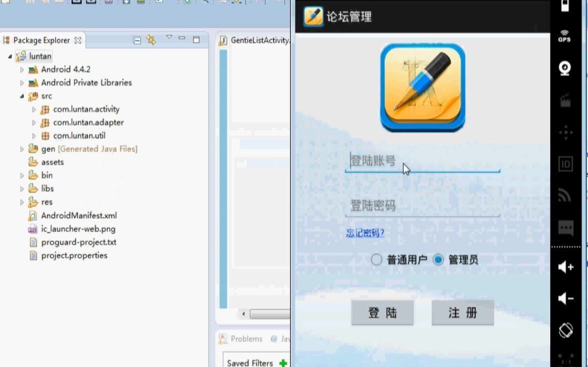Select AndroidManifest.xml file
This screenshot has width=588, height=367.
pos(79,216)
